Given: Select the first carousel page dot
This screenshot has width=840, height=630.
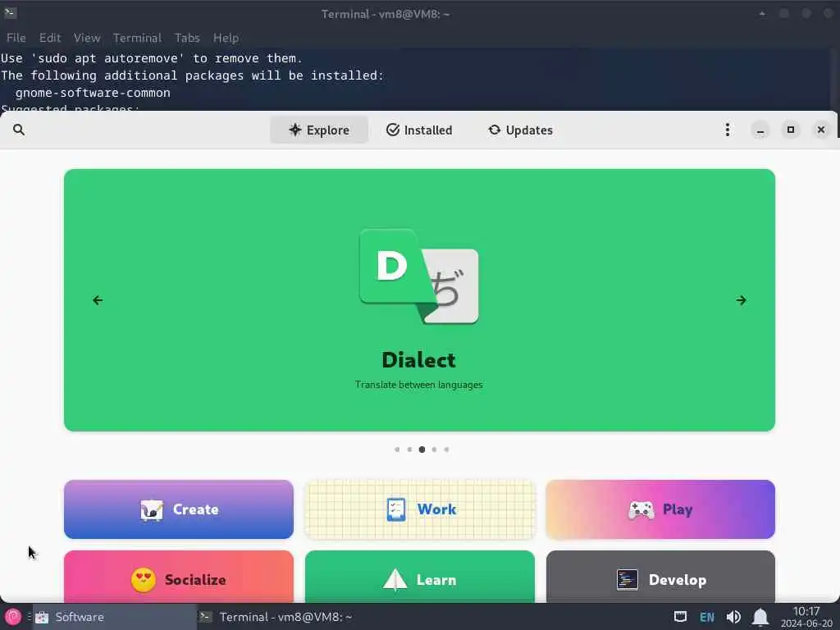Looking at the screenshot, I should (x=397, y=450).
